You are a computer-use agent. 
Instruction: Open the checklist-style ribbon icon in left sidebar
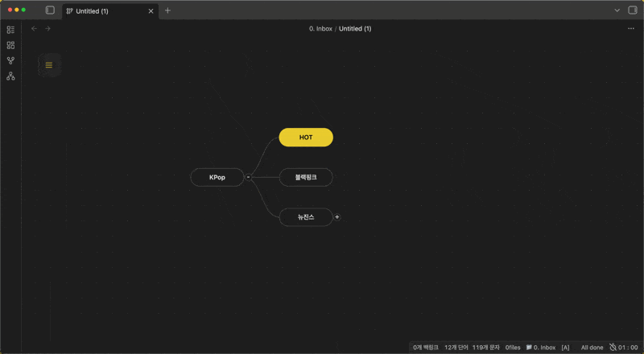click(10, 30)
